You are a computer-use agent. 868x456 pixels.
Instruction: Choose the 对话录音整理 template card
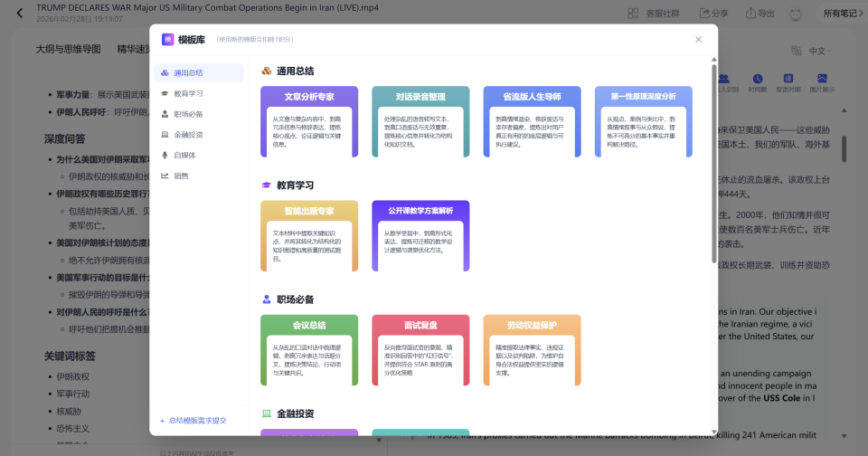pos(420,121)
